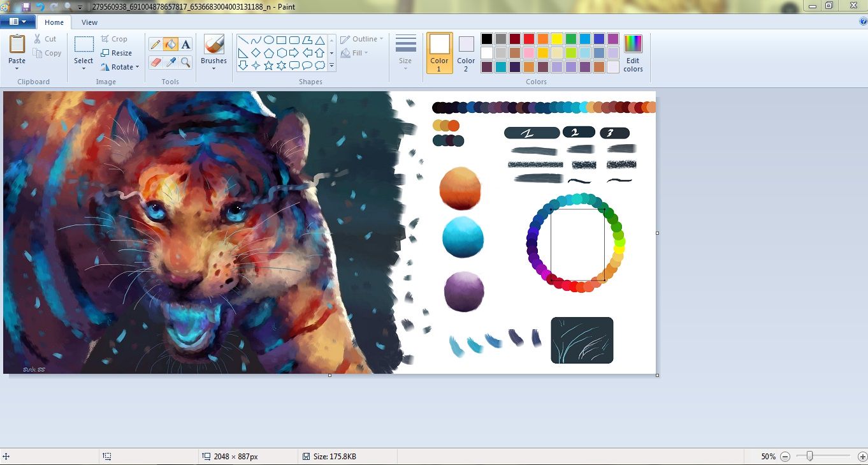
Task: Click the zoom in plus button
Action: 862,457
